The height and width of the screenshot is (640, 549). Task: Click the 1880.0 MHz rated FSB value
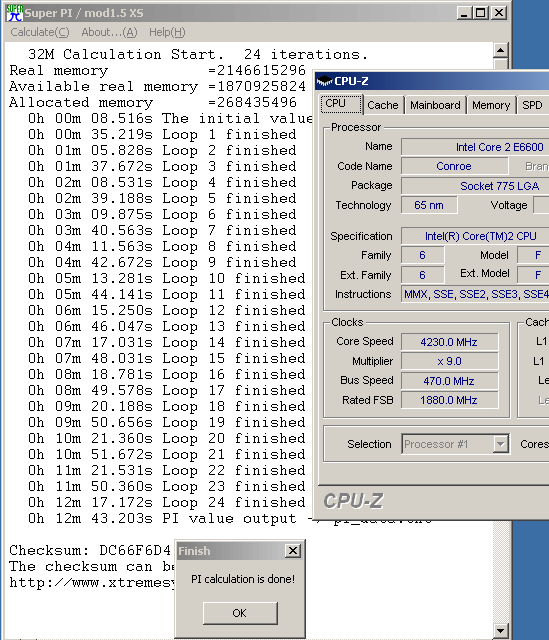[449, 400]
